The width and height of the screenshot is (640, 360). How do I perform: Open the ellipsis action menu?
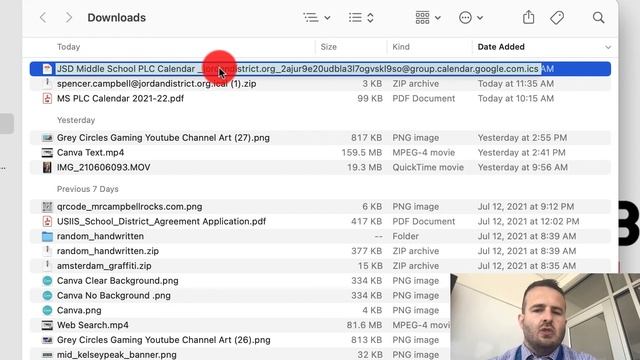471,18
